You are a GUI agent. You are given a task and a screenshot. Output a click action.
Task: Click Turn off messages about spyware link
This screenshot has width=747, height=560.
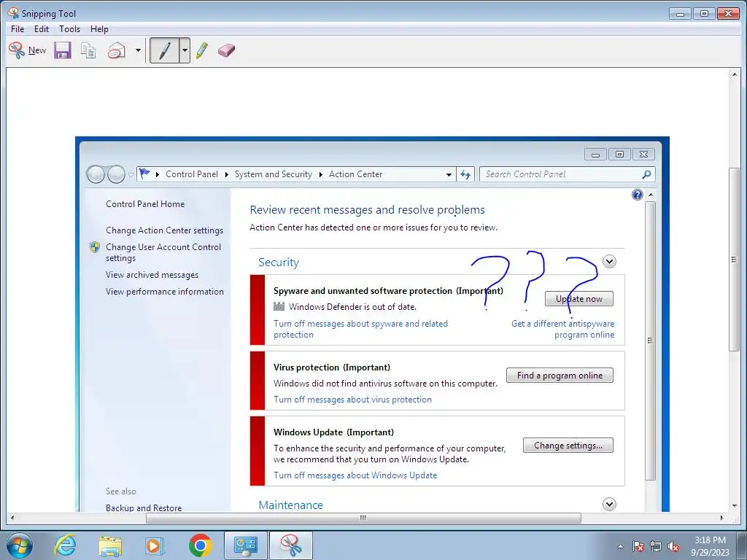pyautogui.click(x=360, y=329)
